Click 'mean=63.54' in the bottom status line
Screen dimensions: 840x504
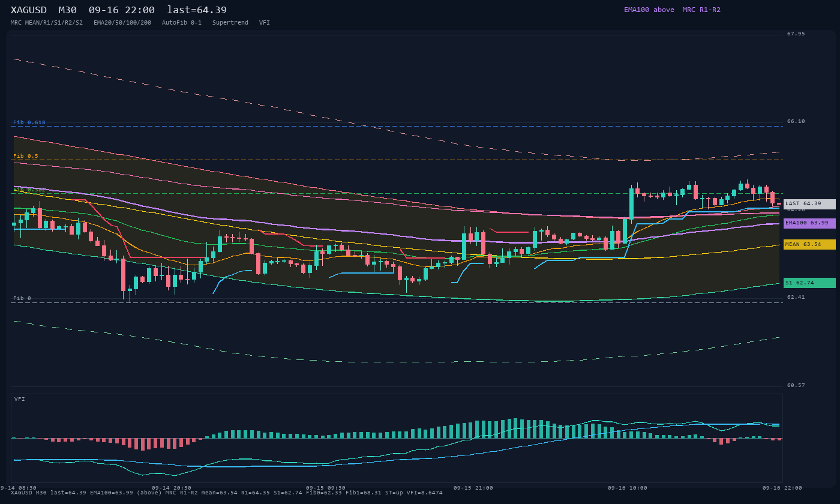pos(219,493)
